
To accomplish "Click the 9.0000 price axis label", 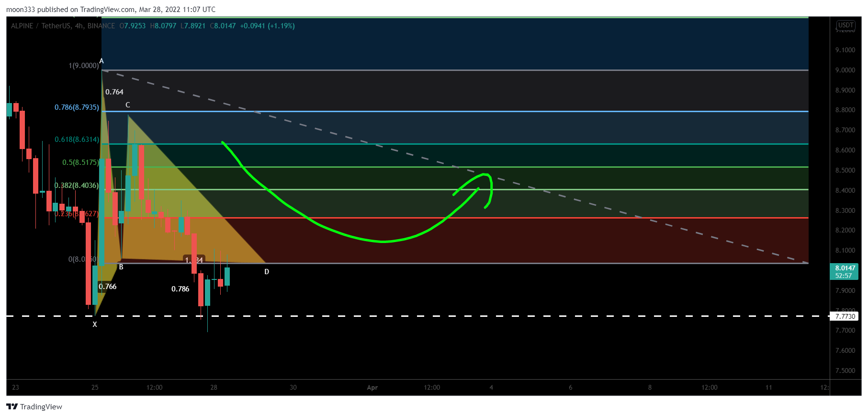I will point(845,70).
